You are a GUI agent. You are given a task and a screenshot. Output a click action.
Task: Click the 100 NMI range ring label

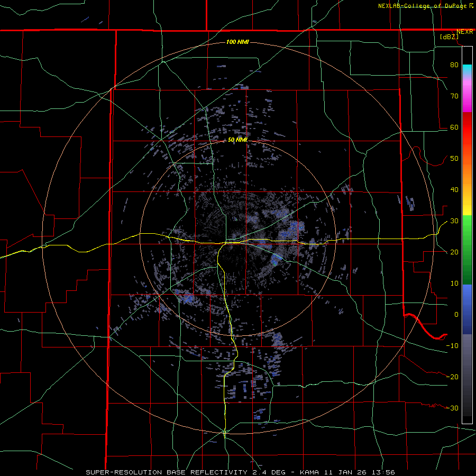pos(237,42)
